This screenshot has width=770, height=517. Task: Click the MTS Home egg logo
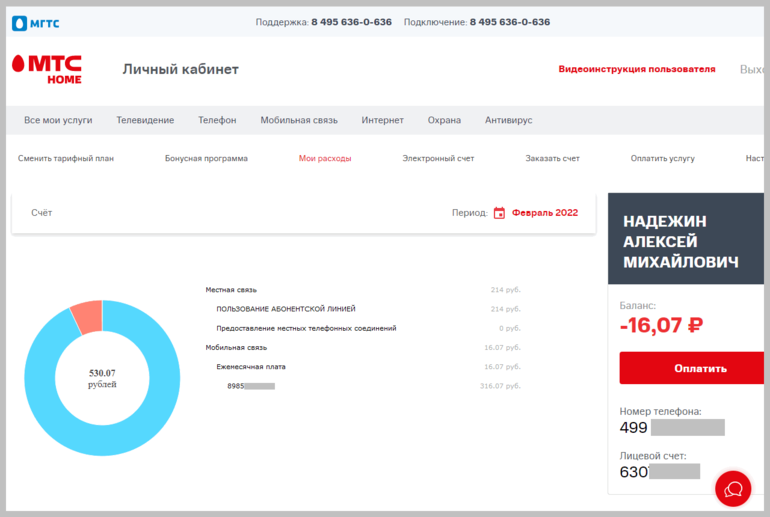[x=18, y=63]
